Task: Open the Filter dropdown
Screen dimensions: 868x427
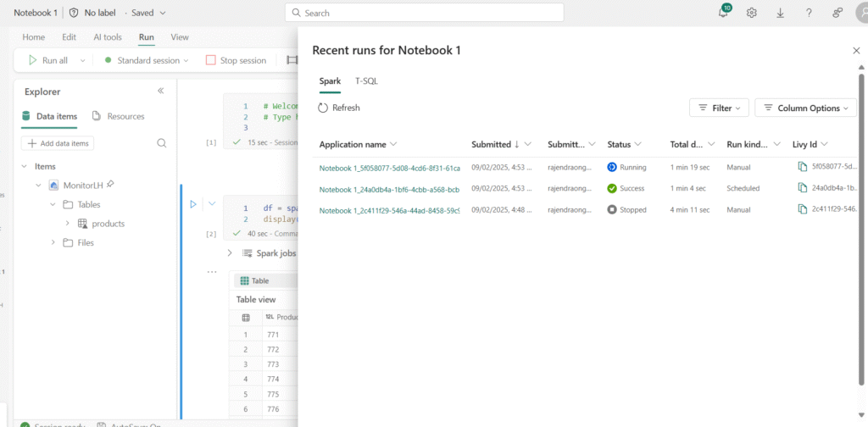Action: click(719, 108)
